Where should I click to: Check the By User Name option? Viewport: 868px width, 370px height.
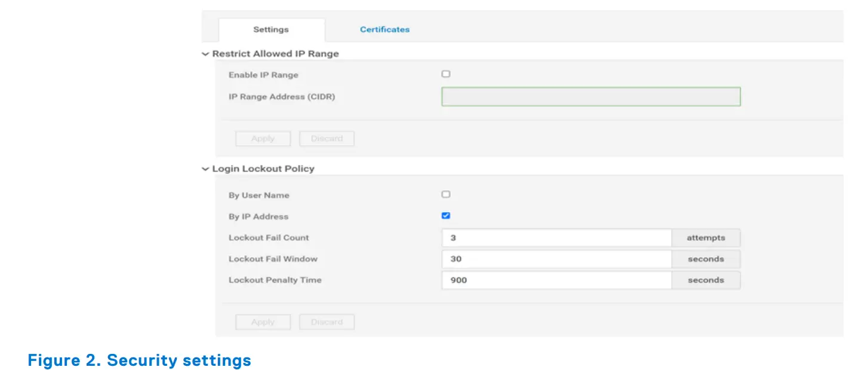click(x=445, y=194)
